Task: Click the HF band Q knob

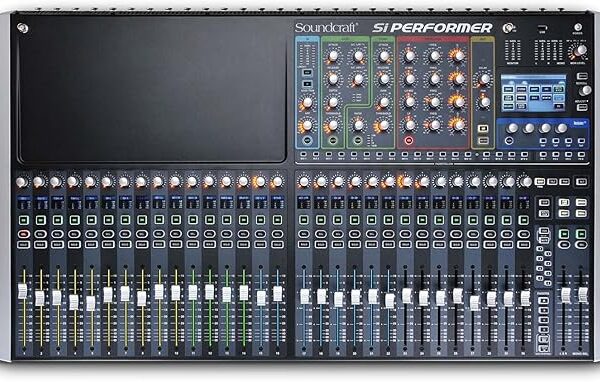Action: (458, 56)
